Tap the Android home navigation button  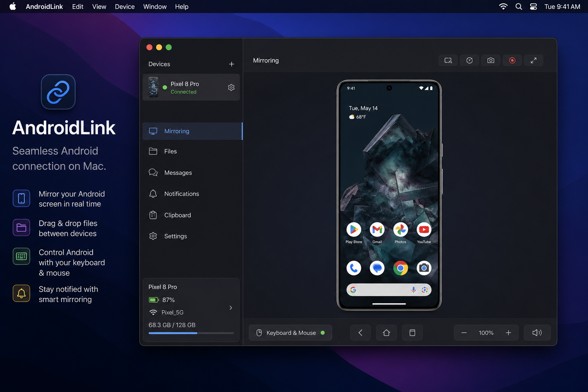click(386, 333)
